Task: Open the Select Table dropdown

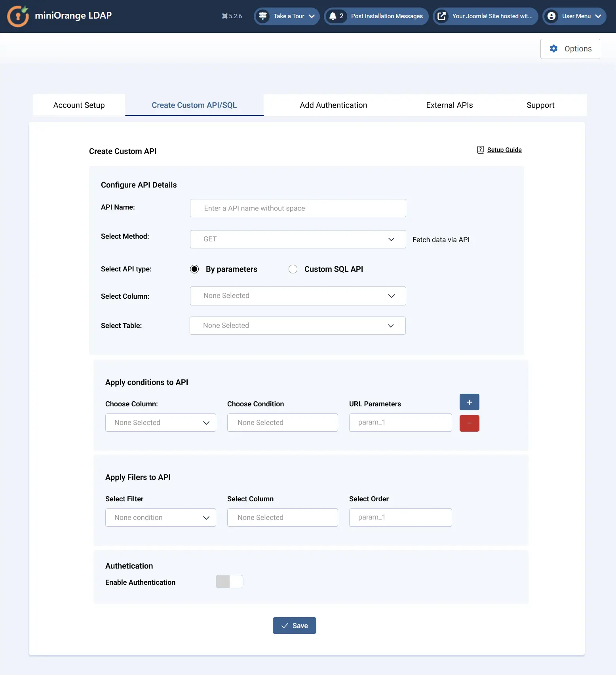Action: 298,326
